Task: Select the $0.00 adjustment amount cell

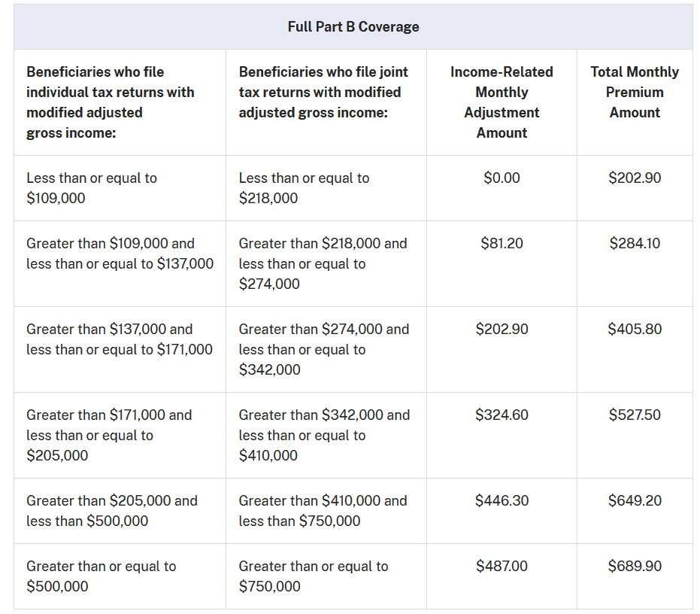Action: click(502, 178)
